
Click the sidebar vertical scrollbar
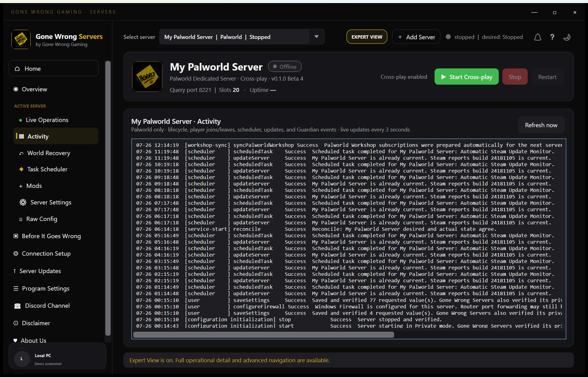(x=108, y=199)
